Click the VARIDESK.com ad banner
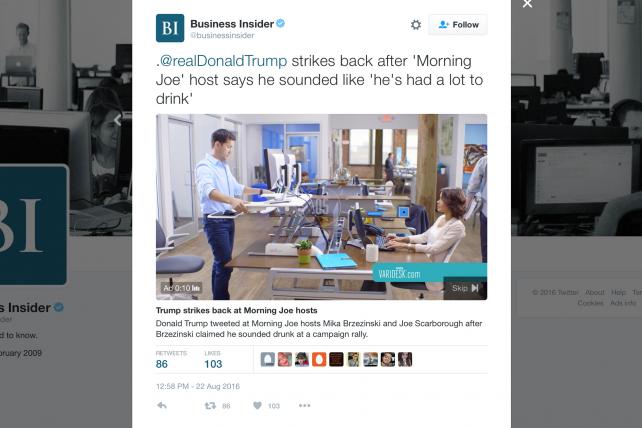 pyautogui.click(x=430, y=272)
